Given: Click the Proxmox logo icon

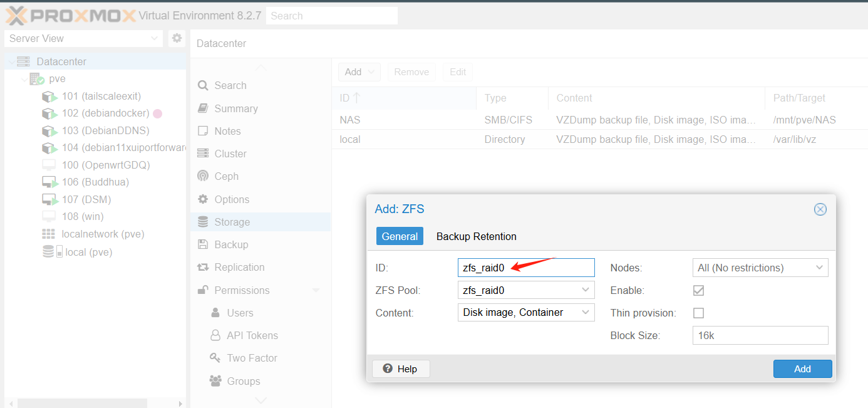Looking at the screenshot, I should pos(18,15).
